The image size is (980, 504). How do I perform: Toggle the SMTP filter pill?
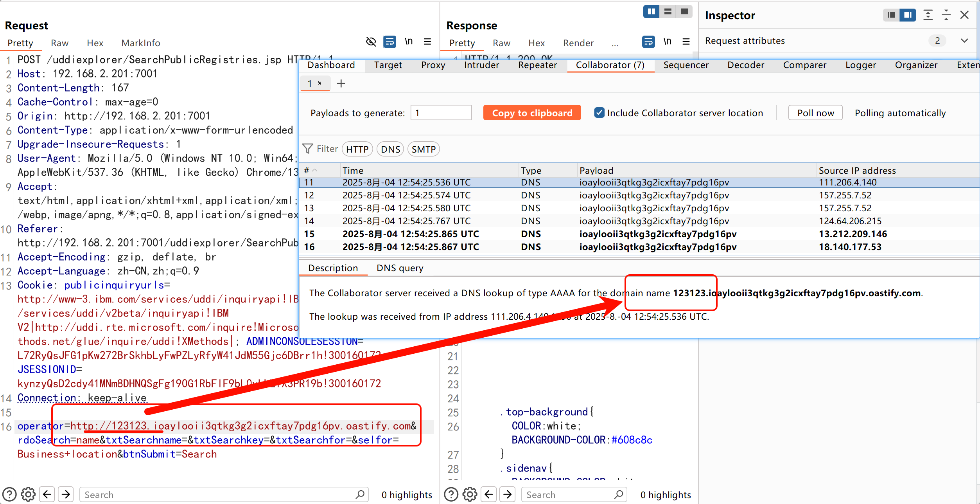(424, 149)
